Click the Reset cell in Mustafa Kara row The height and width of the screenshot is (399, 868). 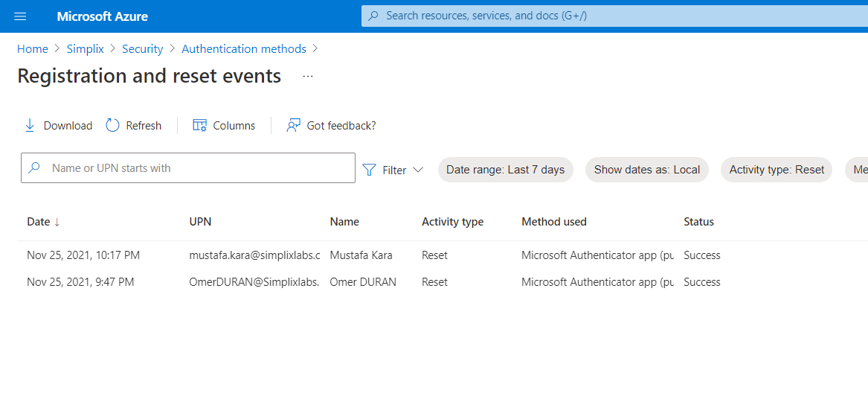(434, 255)
